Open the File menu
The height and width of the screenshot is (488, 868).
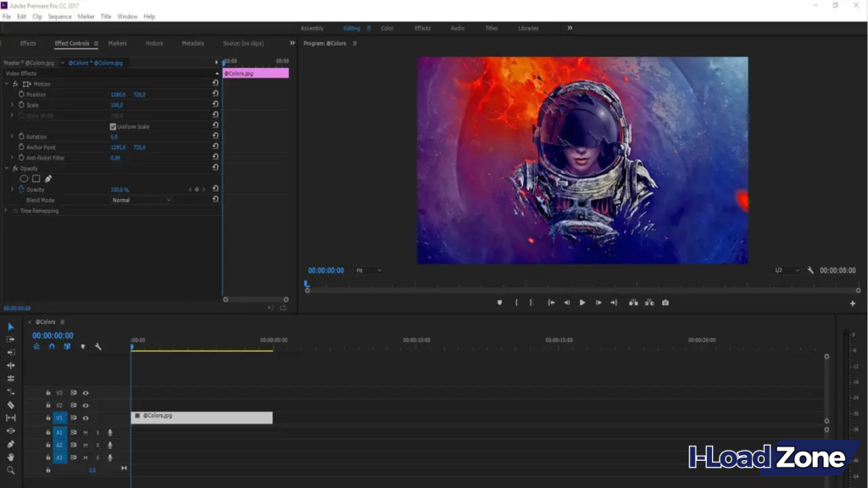(7, 17)
